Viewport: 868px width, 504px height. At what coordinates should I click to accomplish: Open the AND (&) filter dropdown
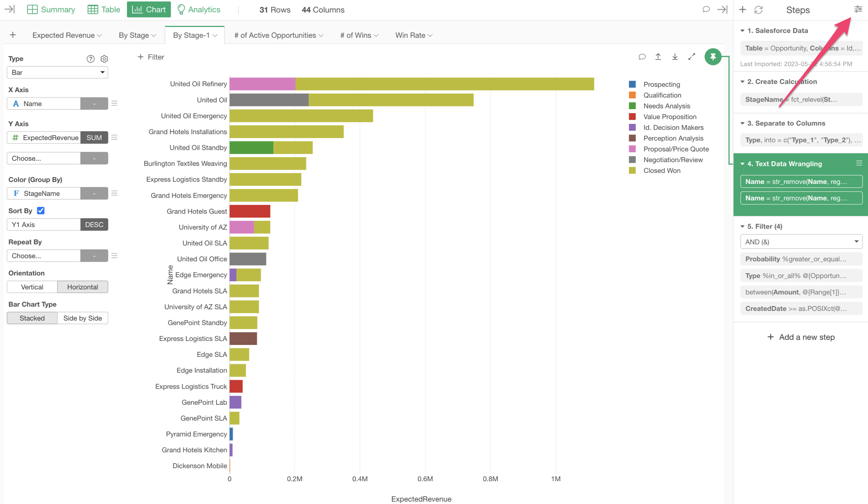point(801,242)
